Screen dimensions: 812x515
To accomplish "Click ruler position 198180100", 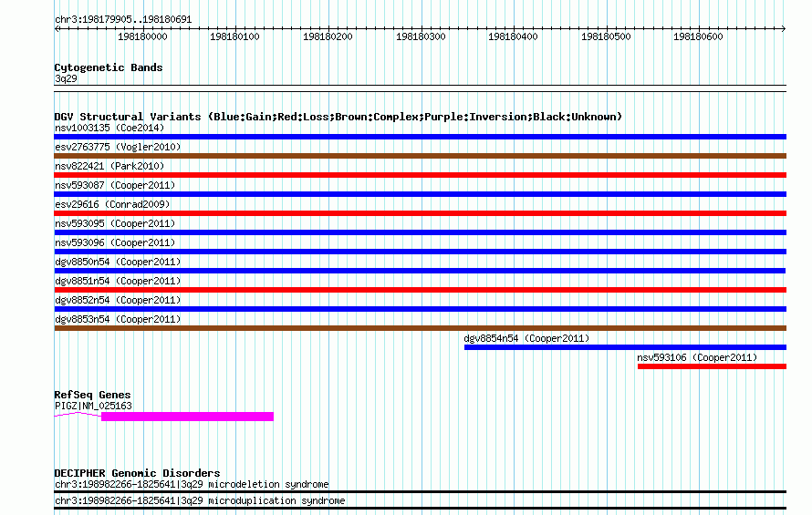I will (x=234, y=36).
